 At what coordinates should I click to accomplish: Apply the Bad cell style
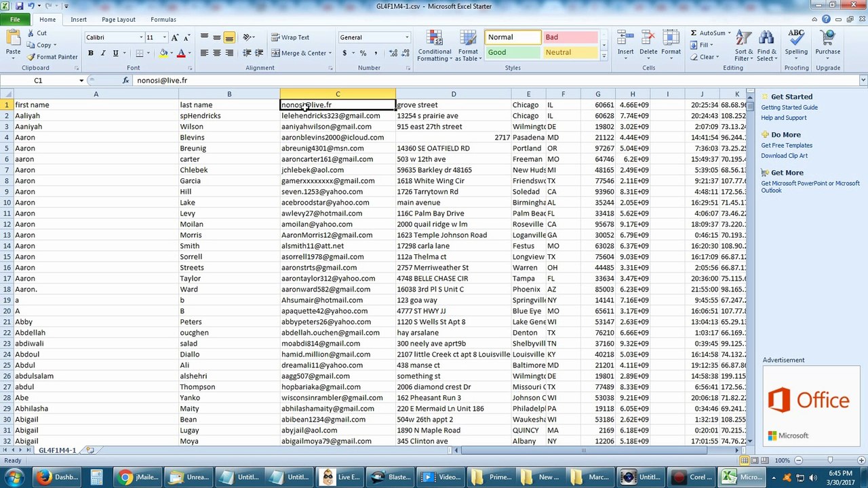(570, 37)
